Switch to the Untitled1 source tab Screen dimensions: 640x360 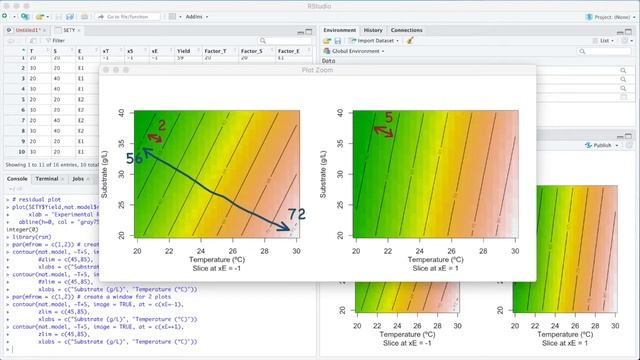click(x=27, y=30)
